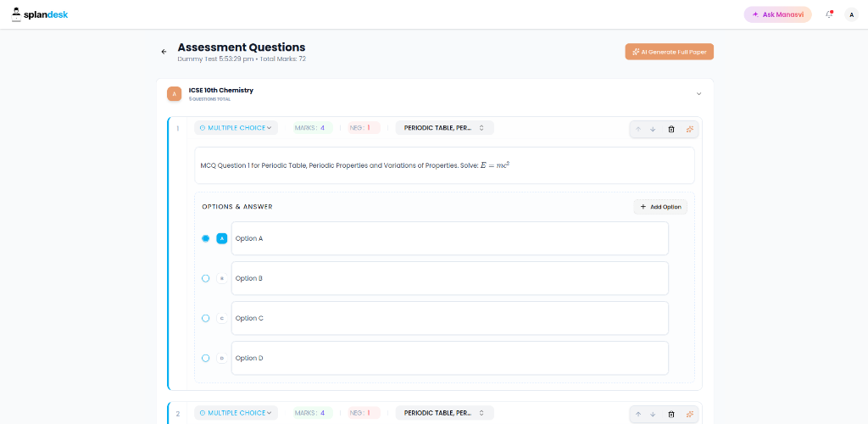Viewport: 868px width, 424px height.
Task: Click the Option A text field
Action: point(449,238)
